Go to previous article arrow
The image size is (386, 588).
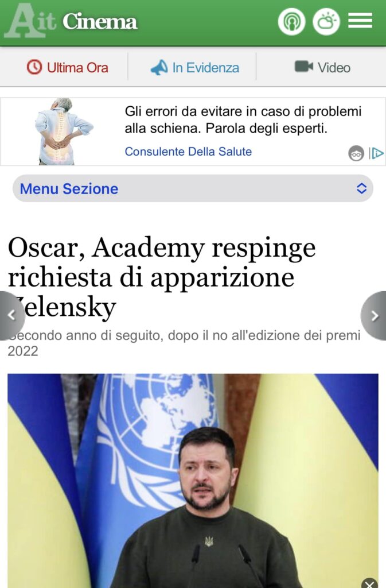(12, 316)
